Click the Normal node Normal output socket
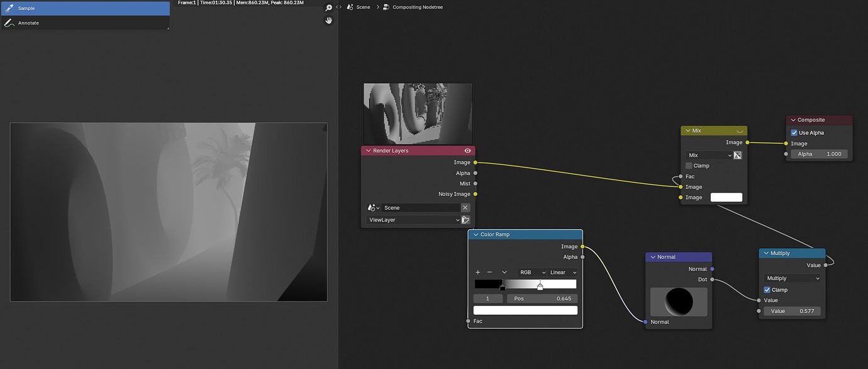Screen dimensions: 868x369 coord(712,269)
